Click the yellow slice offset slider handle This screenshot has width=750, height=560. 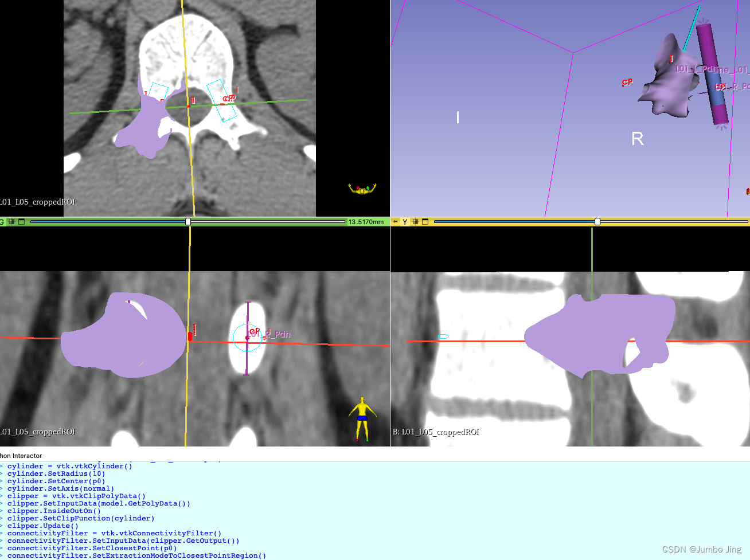(x=597, y=221)
